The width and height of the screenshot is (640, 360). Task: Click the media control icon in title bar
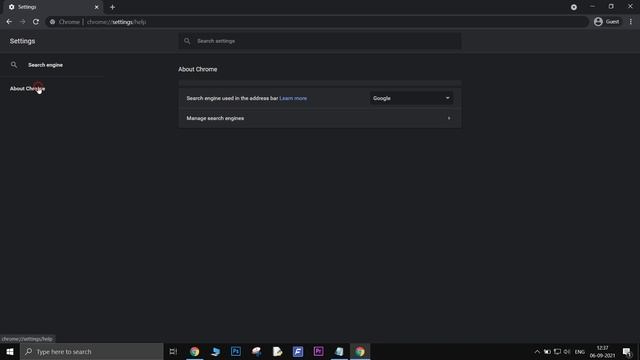click(573, 7)
